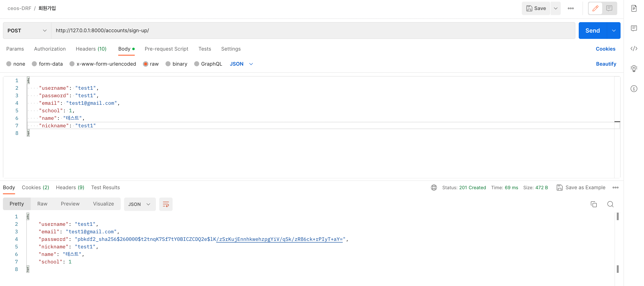
Task: Click the "email" line in request body
Action: (x=79, y=103)
